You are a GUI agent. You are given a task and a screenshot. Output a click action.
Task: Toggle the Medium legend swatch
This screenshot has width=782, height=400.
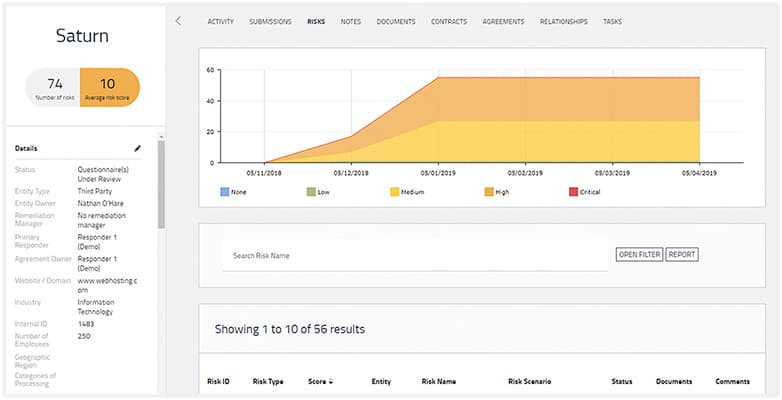(x=396, y=191)
